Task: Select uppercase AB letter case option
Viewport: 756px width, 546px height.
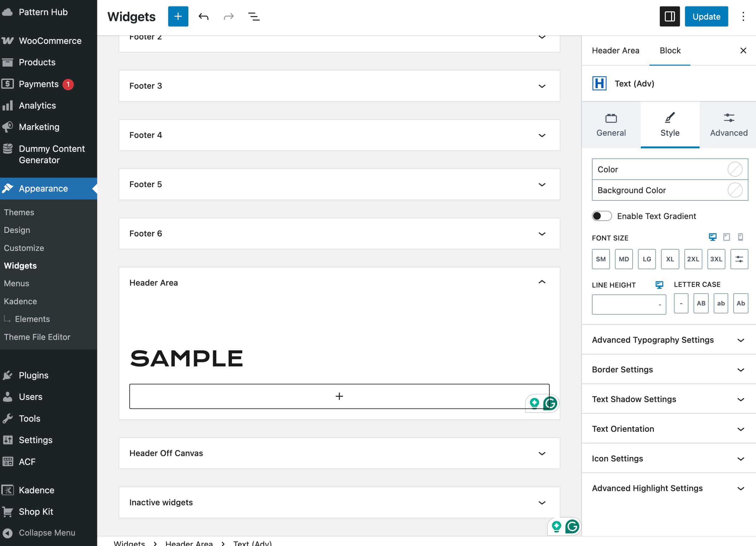Action: [x=701, y=303]
